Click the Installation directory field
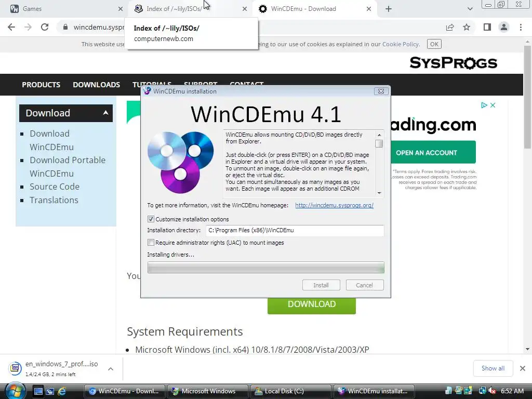This screenshot has width=532, height=399. point(295,230)
